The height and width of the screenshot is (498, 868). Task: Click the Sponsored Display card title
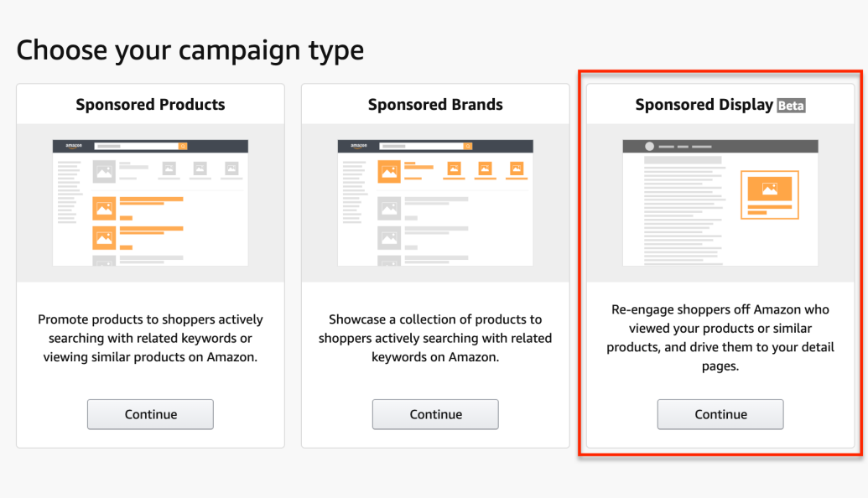[x=704, y=105]
